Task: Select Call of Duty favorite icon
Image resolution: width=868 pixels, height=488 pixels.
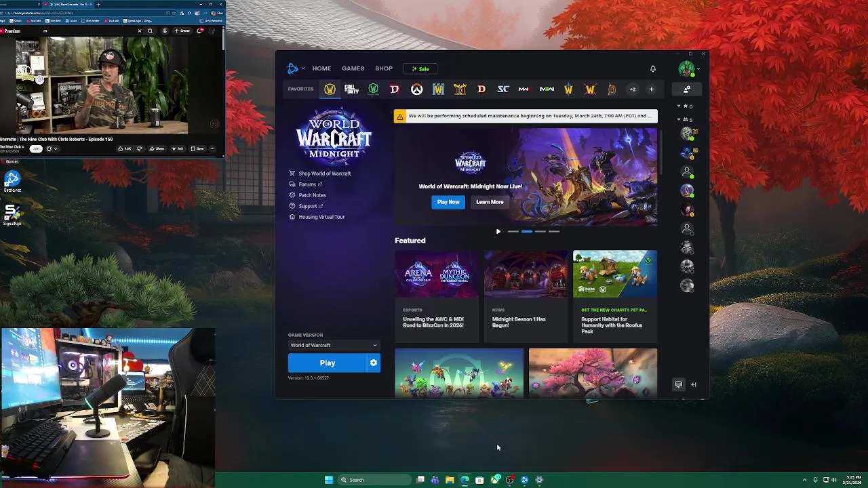Action: coord(351,89)
